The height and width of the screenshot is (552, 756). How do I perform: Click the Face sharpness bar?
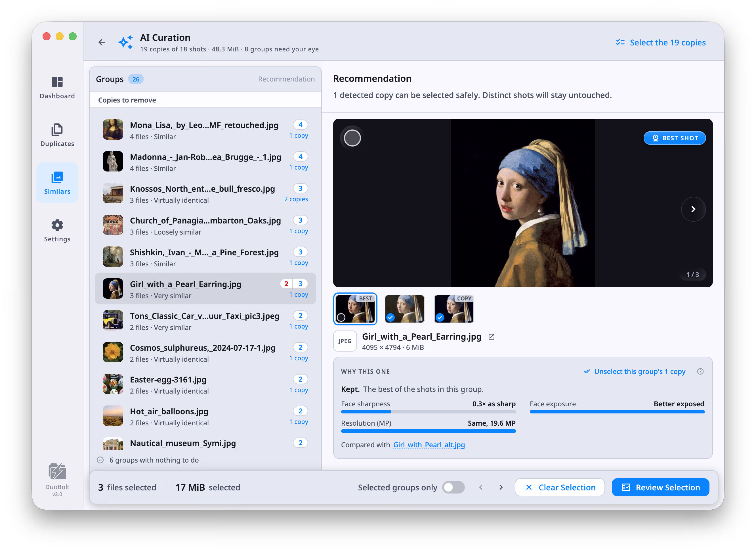[429, 412]
